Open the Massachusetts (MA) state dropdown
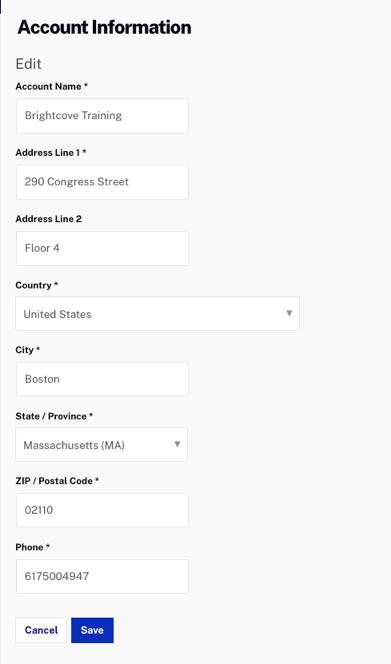Screen dimensions: 391x664 [102, 445]
